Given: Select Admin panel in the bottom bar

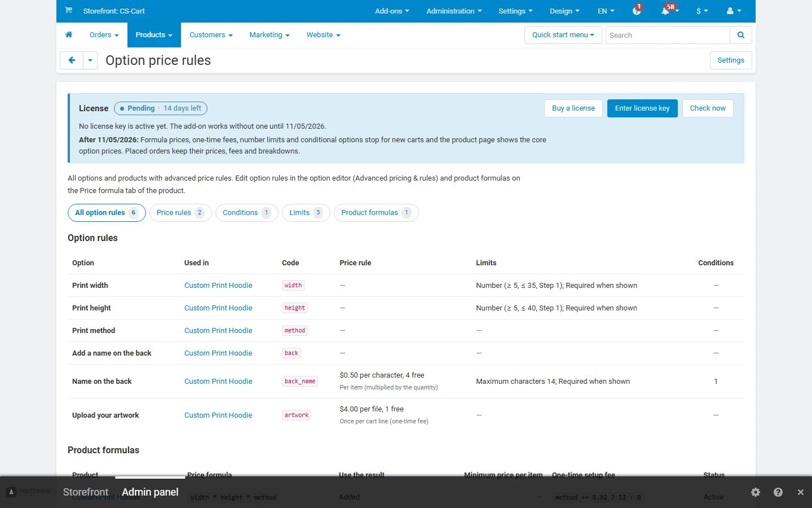Looking at the screenshot, I should pos(150,492).
